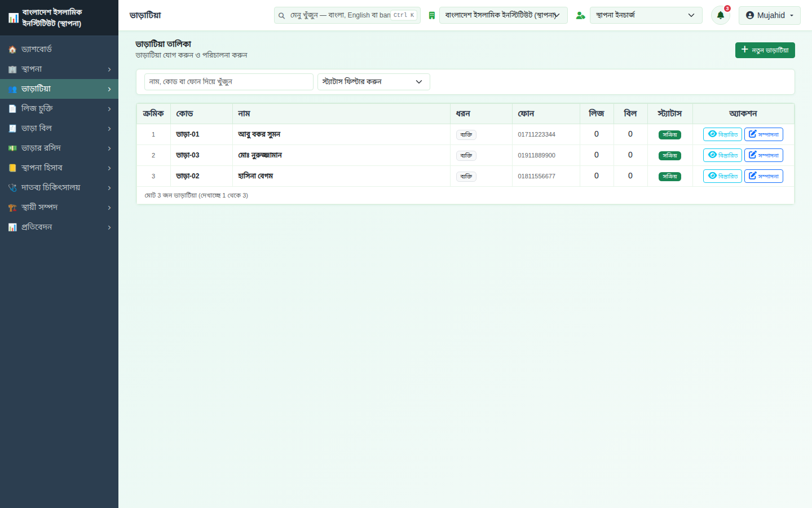This screenshot has width=812, height=508.
Task: Expand the Mujahid user menu
Action: pos(769,15)
